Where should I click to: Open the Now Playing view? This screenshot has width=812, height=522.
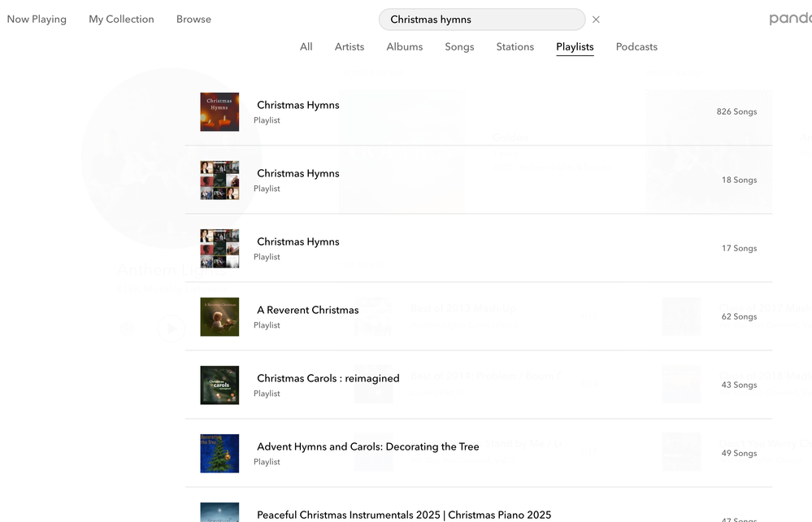point(37,18)
